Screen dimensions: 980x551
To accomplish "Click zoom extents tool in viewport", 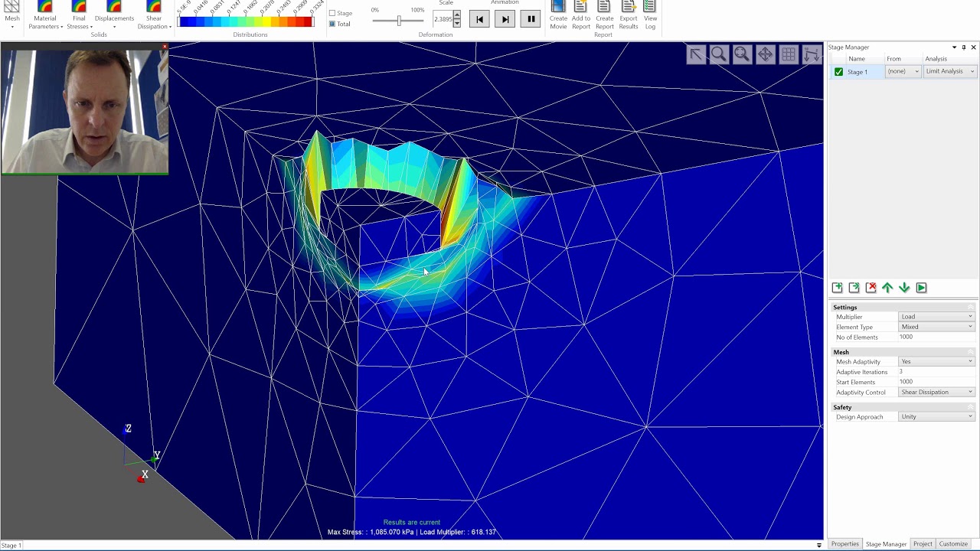I will coord(741,54).
